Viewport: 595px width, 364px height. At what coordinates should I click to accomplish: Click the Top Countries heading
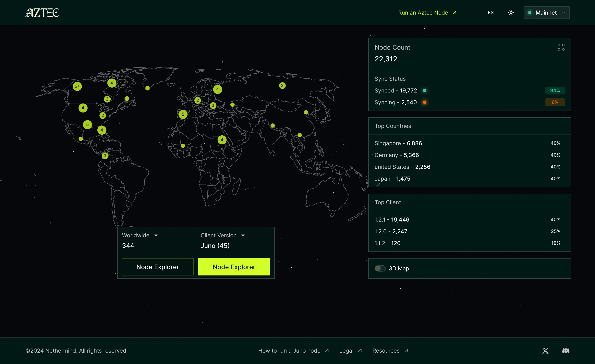click(393, 126)
